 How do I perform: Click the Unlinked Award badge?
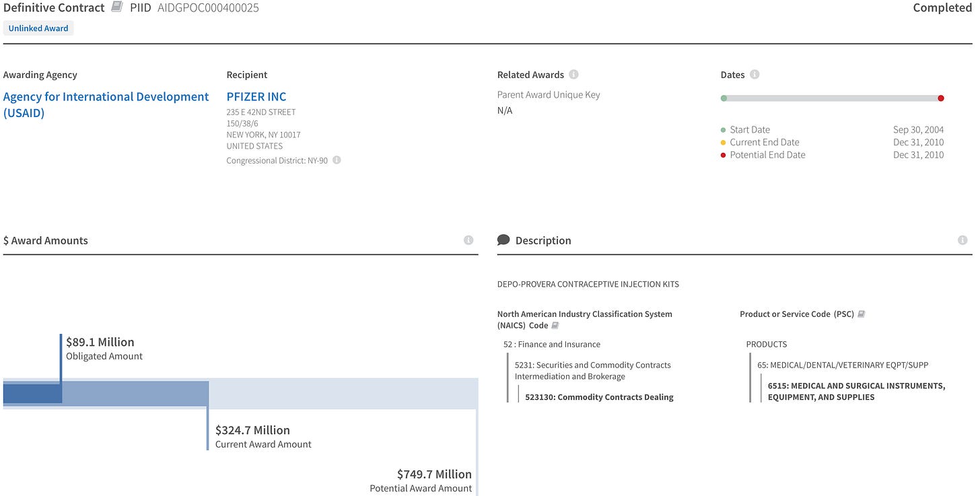pos(38,28)
